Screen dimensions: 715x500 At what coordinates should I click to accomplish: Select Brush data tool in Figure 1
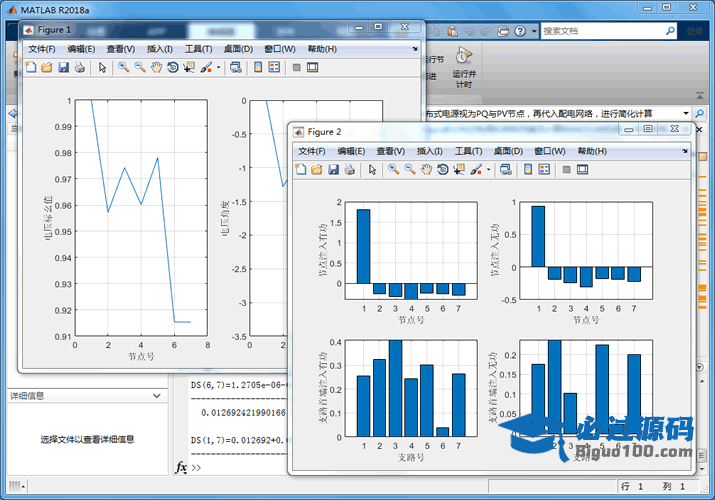click(x=206, y=68)
